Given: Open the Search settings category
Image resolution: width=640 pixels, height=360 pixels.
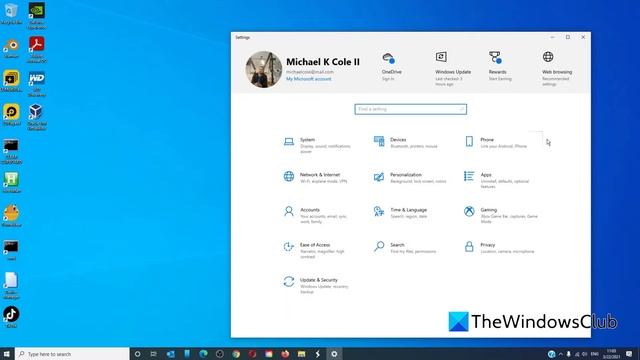Looking at the screenshot, I should pos(405,248).
